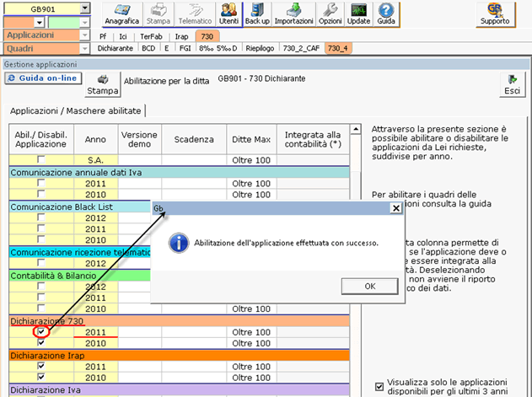Click the Comunicazione annuale dati Iva header
Screen dimensions: 532x397
(x=179, y=173)
